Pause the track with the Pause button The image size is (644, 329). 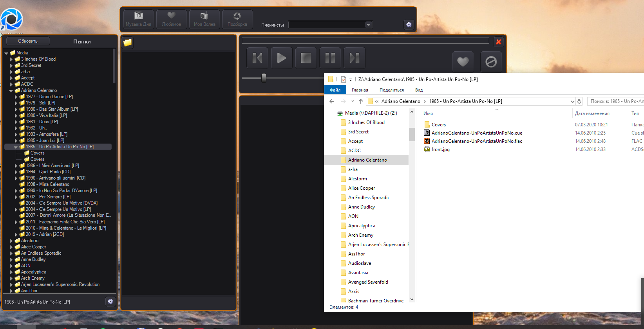coord(330,58)
